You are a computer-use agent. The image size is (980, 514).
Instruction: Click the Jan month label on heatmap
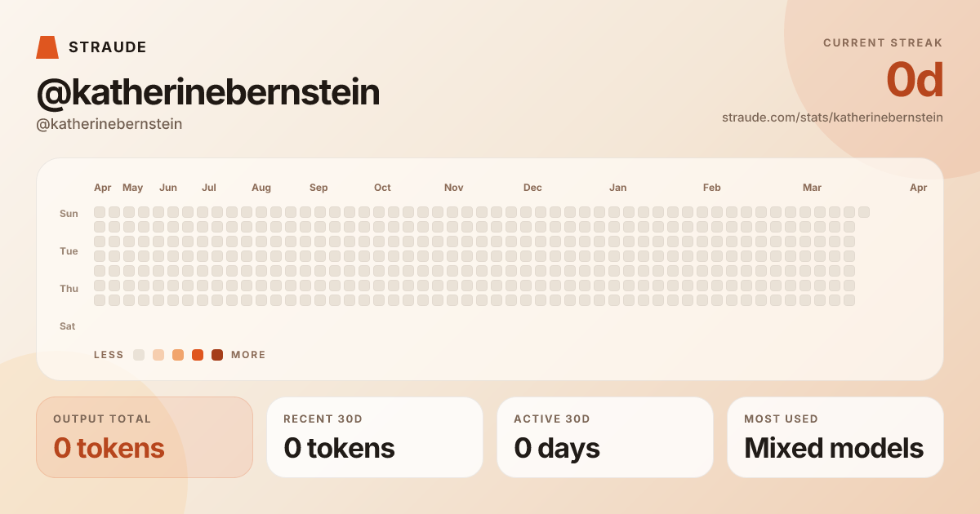click(618, 188)
